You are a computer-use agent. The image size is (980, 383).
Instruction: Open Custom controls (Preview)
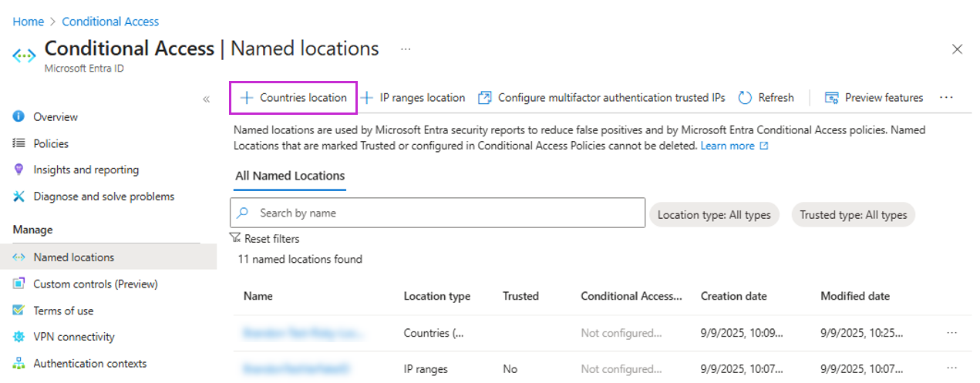point(96,284)
